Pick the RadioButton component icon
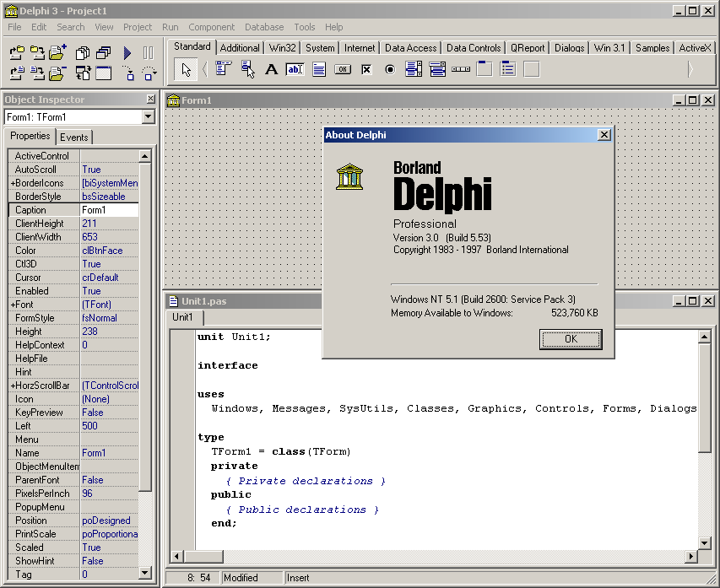The width and height of the screenshot is (720, 588). 390,69
